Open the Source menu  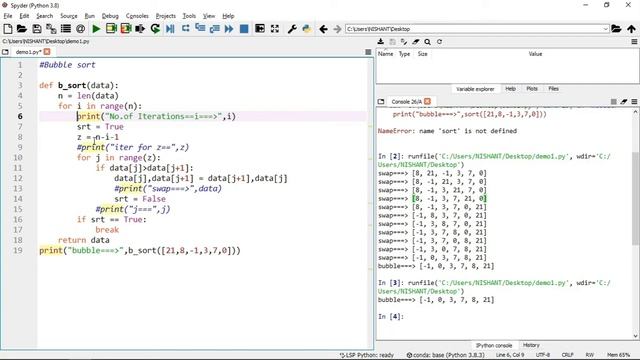pyautogui.click(x=69, y=16)
